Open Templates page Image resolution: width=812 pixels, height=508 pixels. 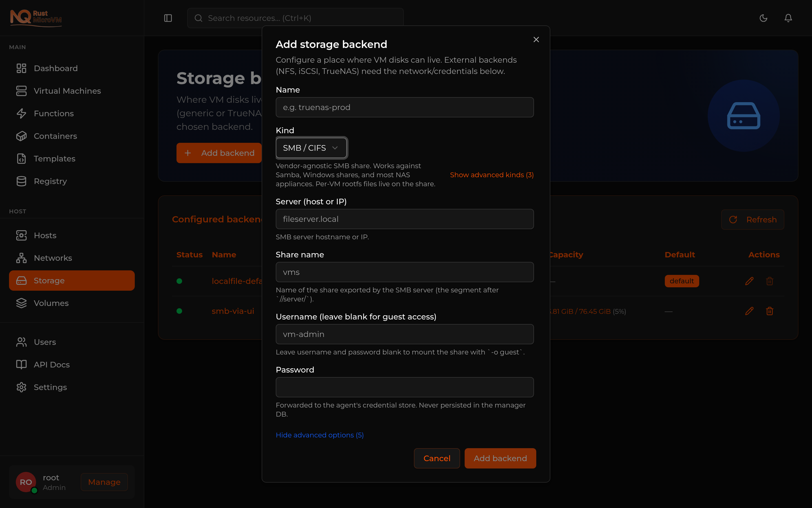[x=72, y=159]
